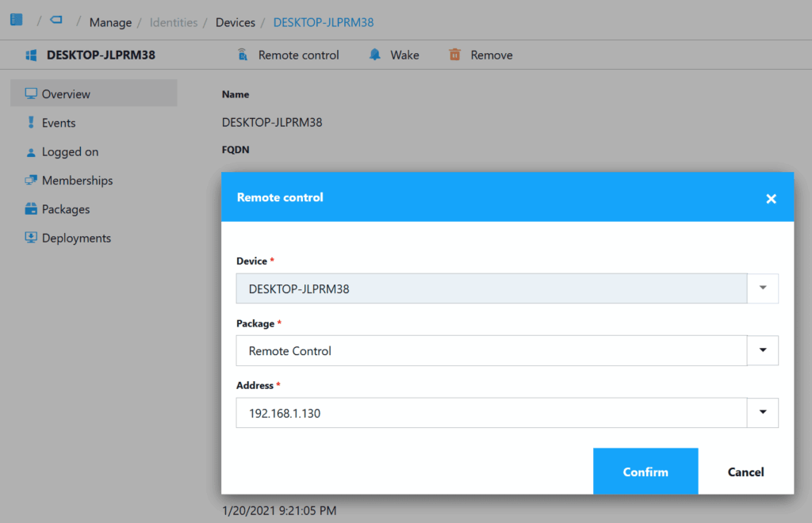Viewport: 812px width, 523px height.
Task: Click the Address field showing 192.168.1.130
Action: tap(491, 413)
